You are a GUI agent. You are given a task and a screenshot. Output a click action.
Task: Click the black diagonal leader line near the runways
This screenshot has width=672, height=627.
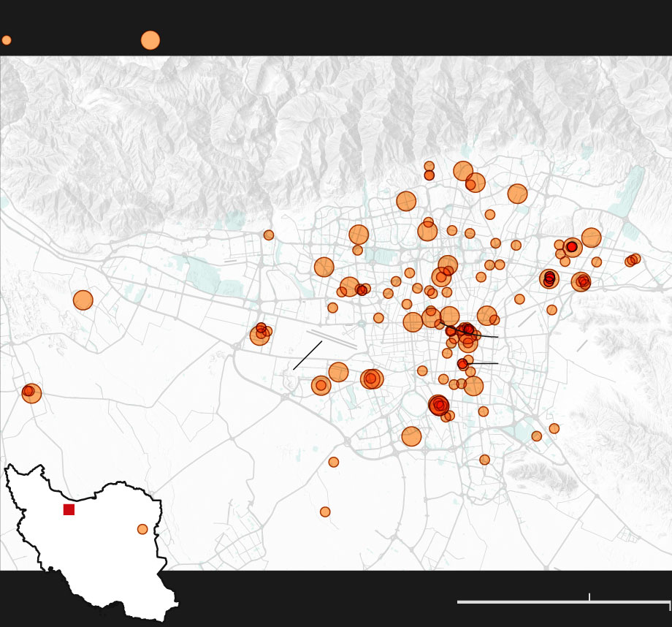click(308, 355)
